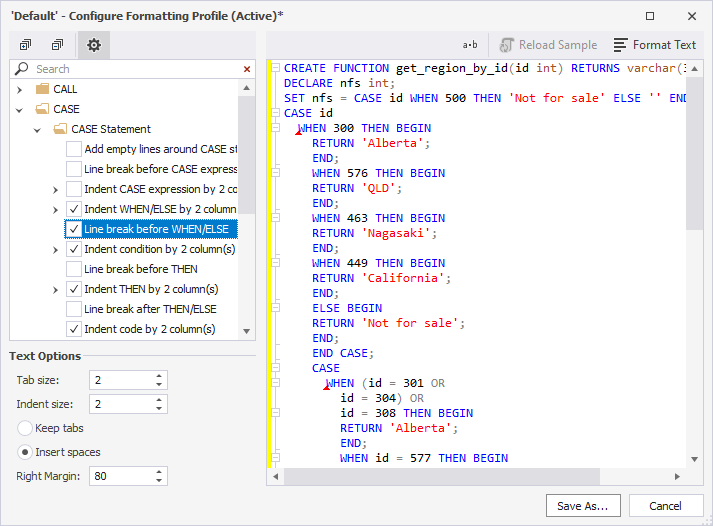Screen dimensions: 713x526
Task: Expand the CALL tree node
Action: tap(20, 90)
